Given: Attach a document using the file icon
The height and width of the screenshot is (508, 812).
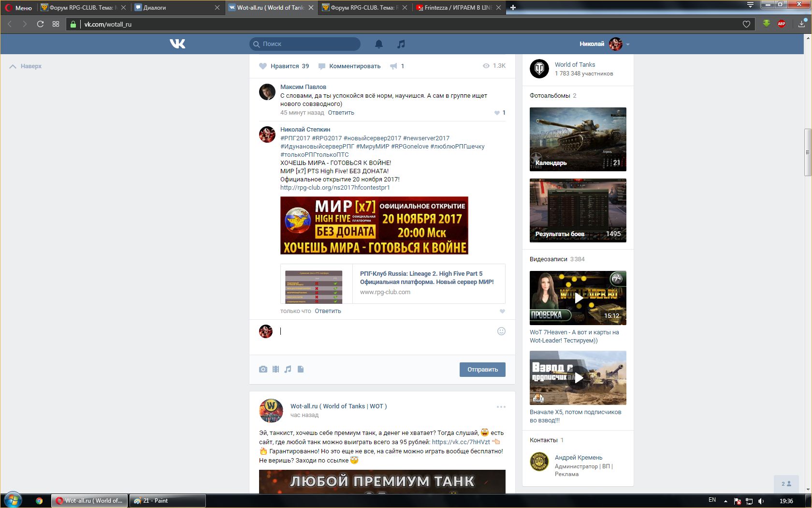Looking at the screenshot, I should click(x=301, y=369).
